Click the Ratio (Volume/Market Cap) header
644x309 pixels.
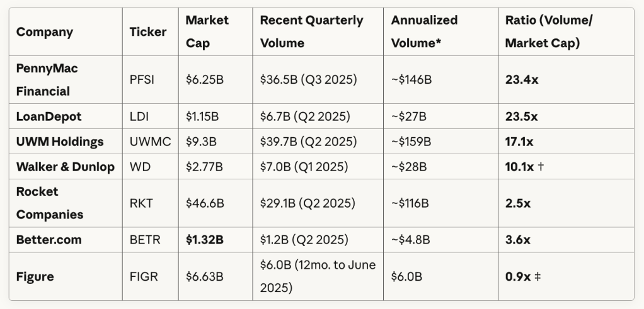pyautogui.click(x=548, y=32)
